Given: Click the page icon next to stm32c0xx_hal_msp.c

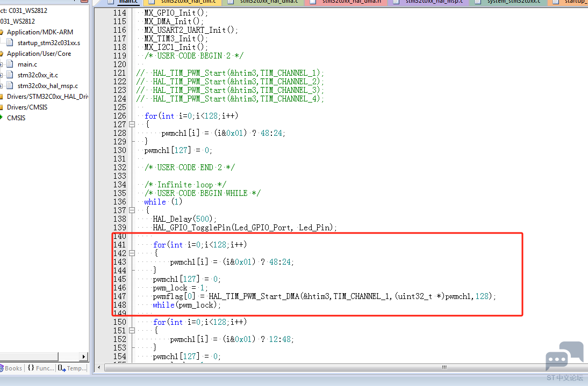Looking at the screenshot, I should click(10, 86).
